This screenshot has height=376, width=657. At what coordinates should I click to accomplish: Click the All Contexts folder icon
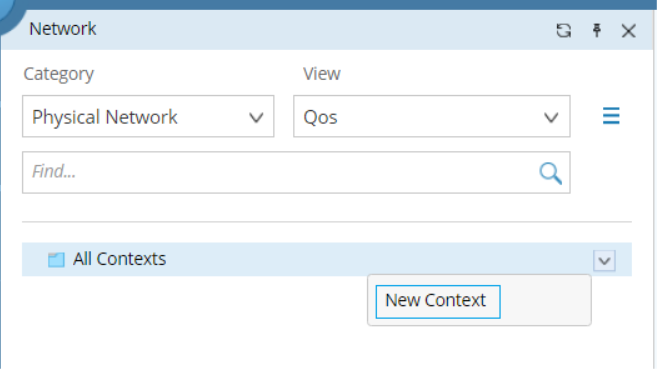[56, 259]
